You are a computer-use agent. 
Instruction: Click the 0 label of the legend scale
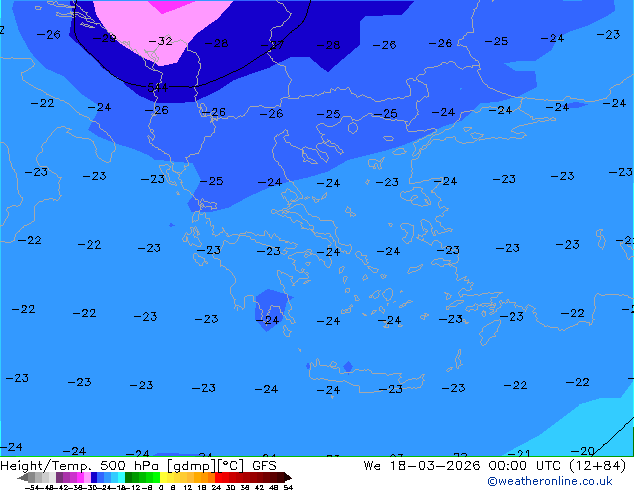tap(161, 487)
